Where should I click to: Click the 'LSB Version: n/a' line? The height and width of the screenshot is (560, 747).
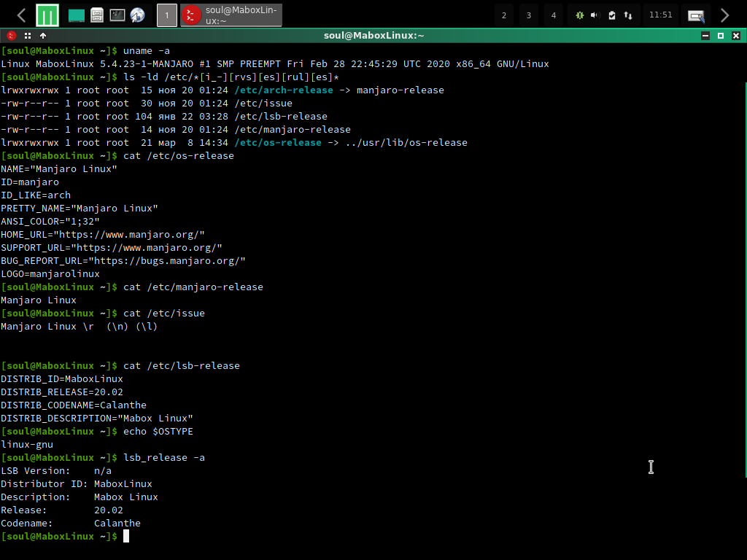(x=56, y=470)
